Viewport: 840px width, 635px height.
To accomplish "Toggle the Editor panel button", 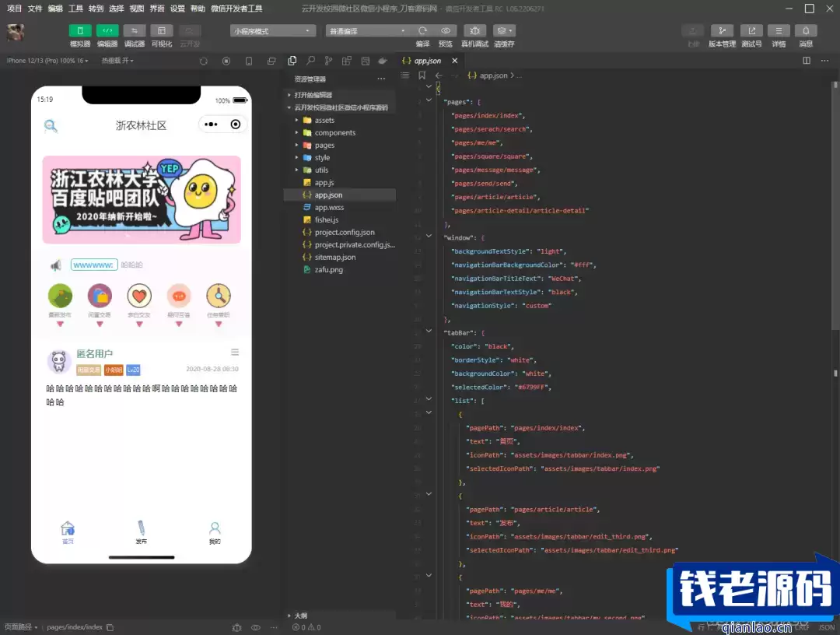I will [107, 30].
